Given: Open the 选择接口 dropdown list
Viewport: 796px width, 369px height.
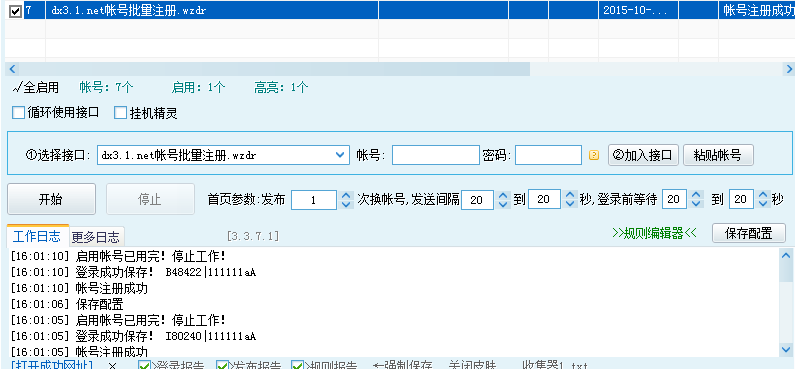Looking at the screenshot, I should click(x=340, y=155).
